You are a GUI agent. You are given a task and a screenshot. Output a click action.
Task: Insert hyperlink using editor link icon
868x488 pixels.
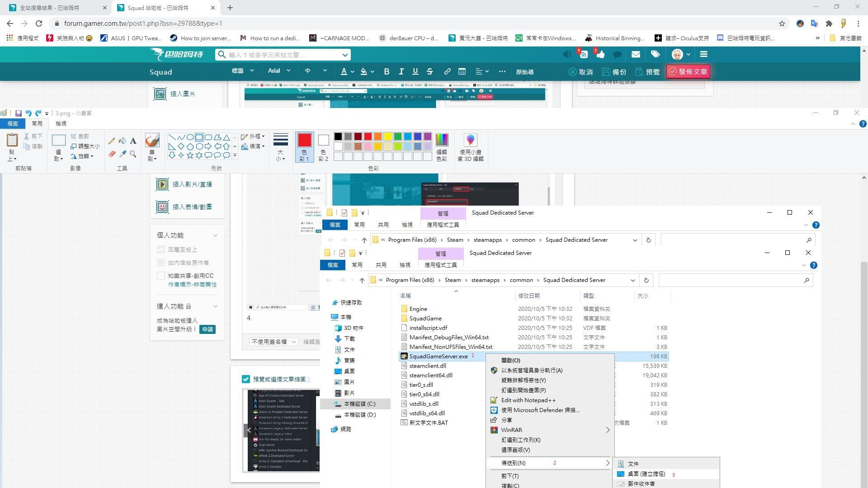tap(447, 71)
